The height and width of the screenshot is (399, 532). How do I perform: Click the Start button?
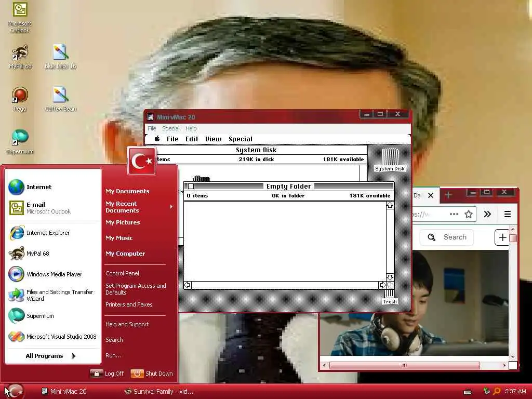15,391
